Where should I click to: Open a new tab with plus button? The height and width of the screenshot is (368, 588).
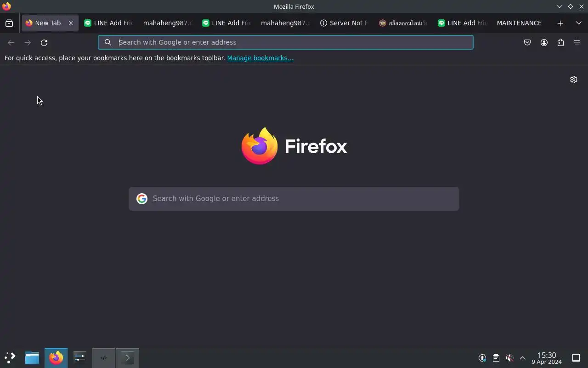560,23
